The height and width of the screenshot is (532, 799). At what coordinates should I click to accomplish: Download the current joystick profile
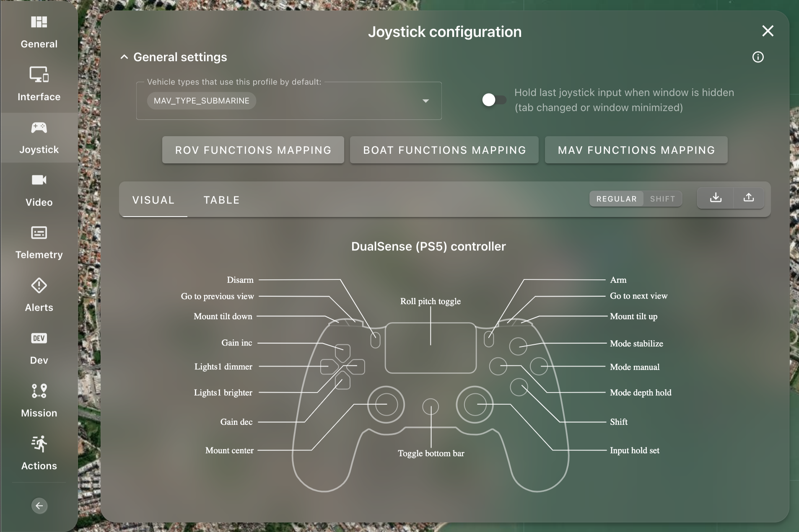[715, 198]
